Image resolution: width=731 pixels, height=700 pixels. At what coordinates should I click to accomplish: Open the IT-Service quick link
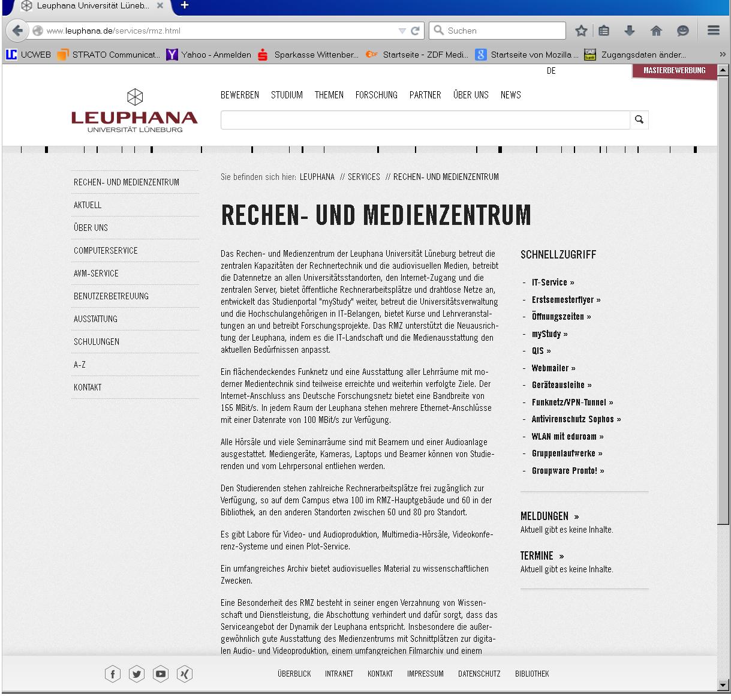pyautogui.click(x=553, y=283)
